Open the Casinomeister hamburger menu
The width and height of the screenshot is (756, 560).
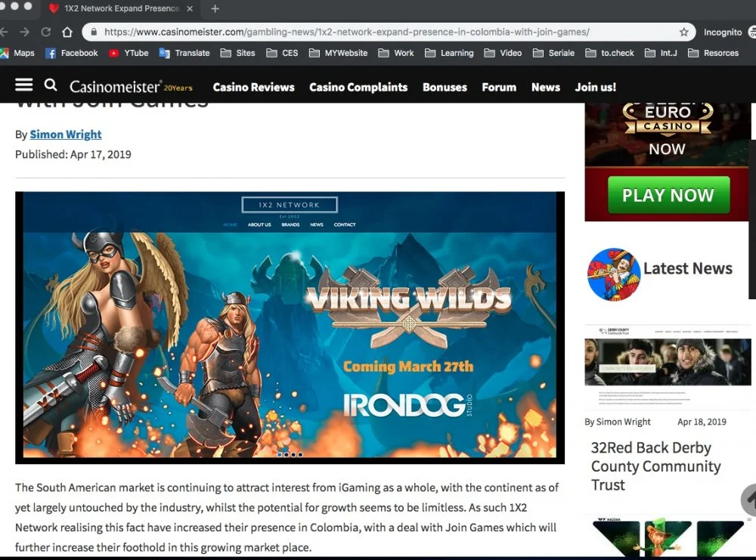[24, 85]
